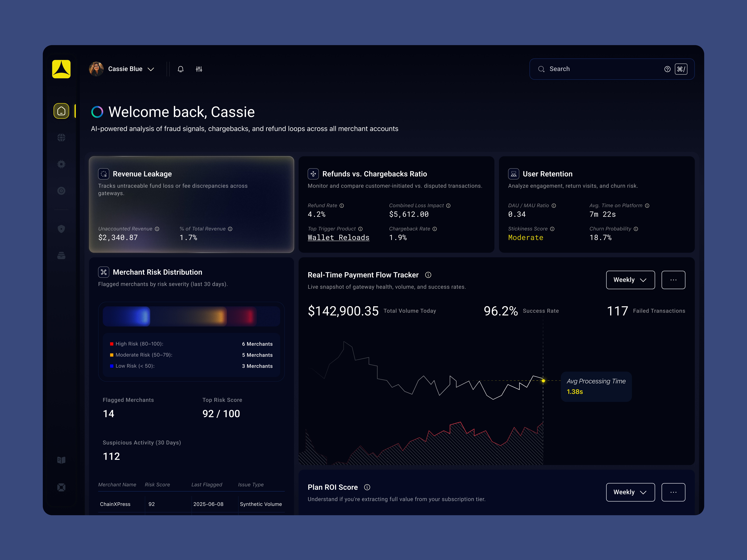
Task: Click the $142,900.35 total volume value
Action: click(x=343, y=311)
